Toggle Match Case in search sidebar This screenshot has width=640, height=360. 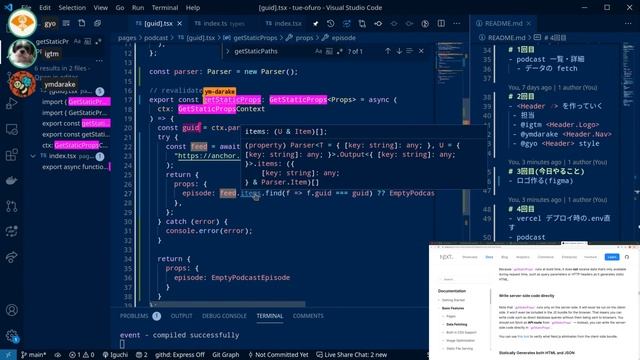click(77, 41)
